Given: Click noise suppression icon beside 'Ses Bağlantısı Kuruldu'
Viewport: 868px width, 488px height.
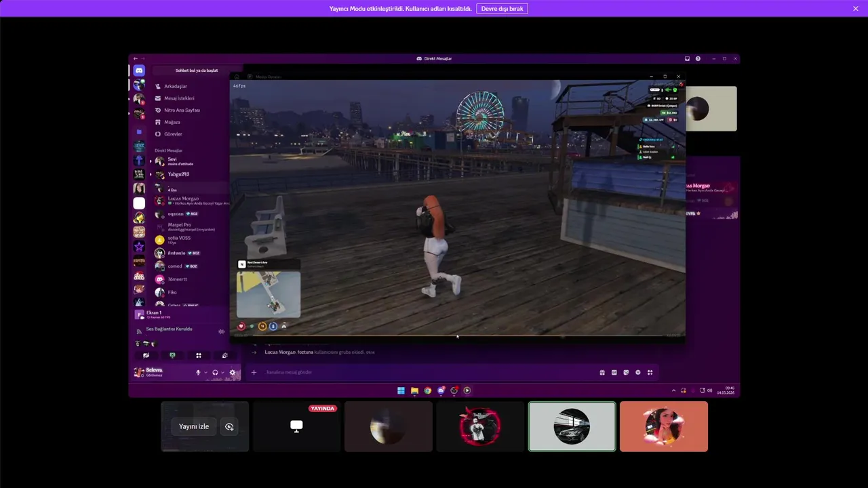Looking at the screenshot, I should point(221,331).
